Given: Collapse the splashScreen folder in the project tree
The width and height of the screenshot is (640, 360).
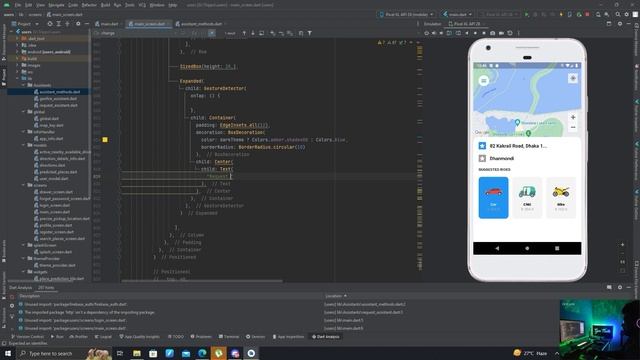Looking at the screenshot, I should 24,245.
